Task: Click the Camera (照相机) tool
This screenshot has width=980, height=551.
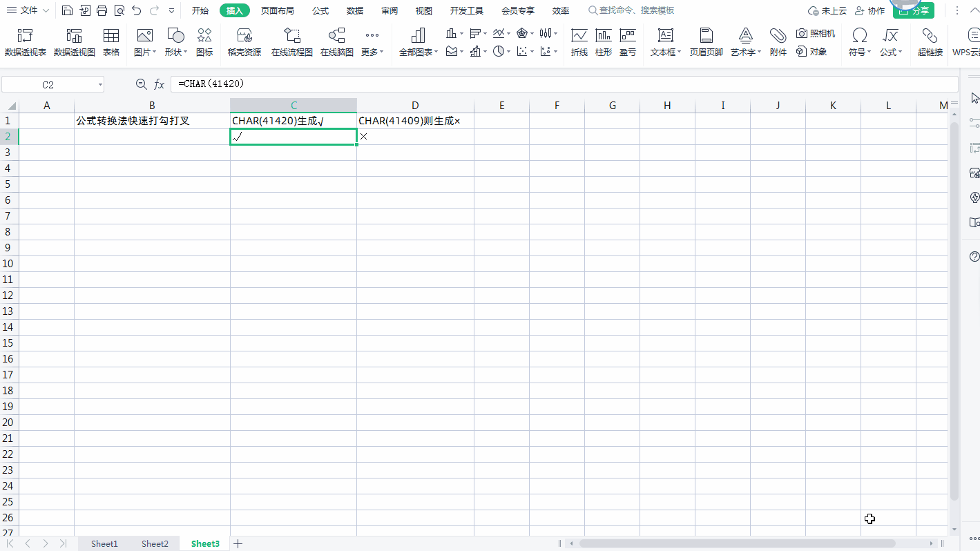Action: (x=816, y=33)
